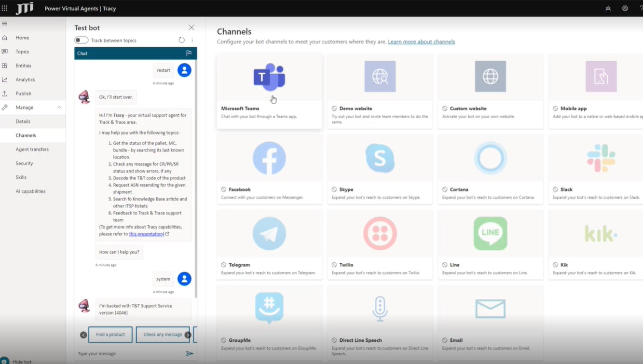The width and height of the screenshot is (643, 364).
Task: Click the Find a product suggestion button
Action: [x=110, y=335]
